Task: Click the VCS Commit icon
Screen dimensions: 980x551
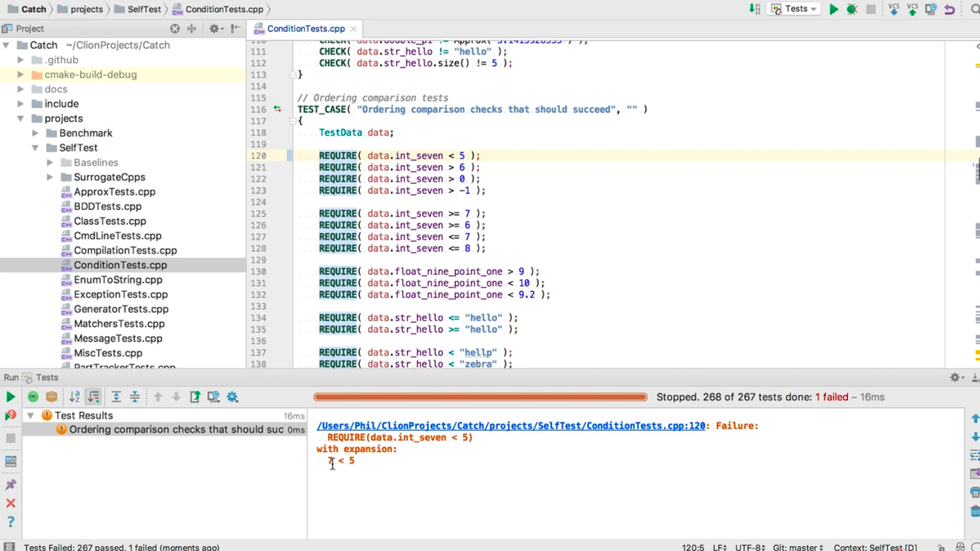Action: [912, 9]
